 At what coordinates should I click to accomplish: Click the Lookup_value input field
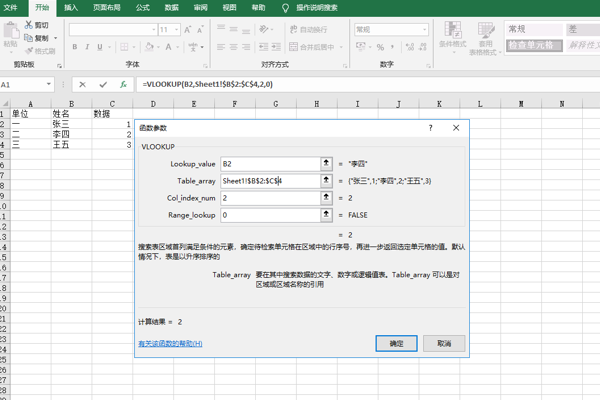[x=268, y=163]
